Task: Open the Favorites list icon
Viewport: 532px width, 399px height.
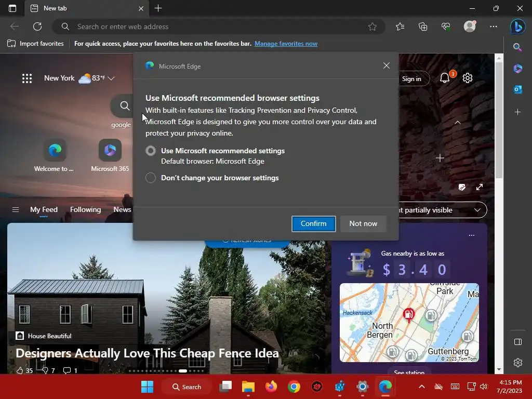Action: (400, 26)
